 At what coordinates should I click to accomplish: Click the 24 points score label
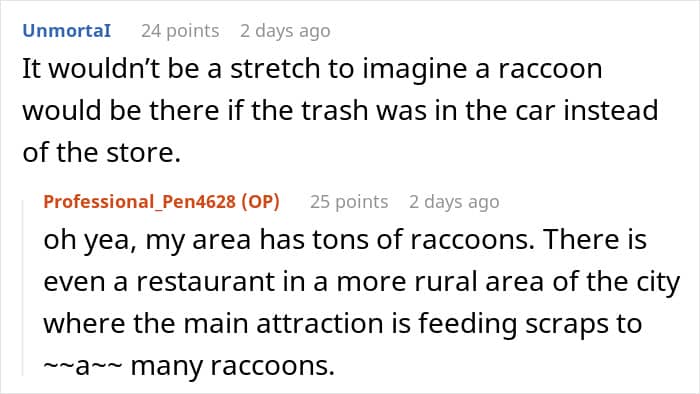pyautogui.click(x=180, y=31)
